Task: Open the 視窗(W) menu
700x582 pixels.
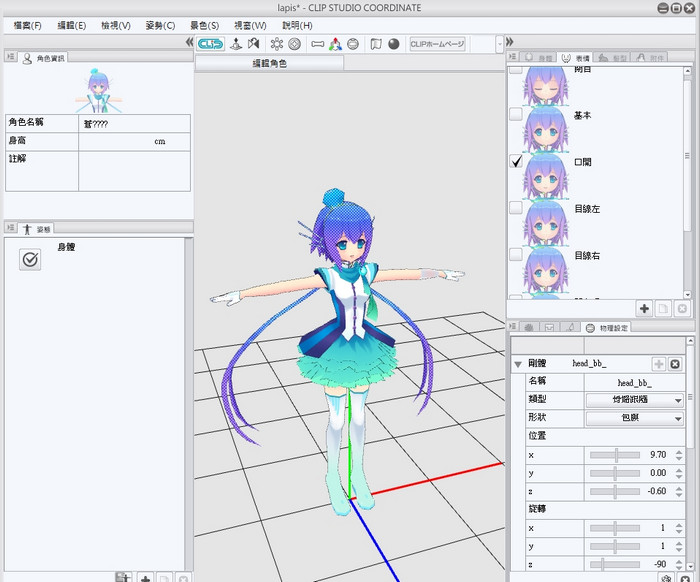Action: [250, 25]
